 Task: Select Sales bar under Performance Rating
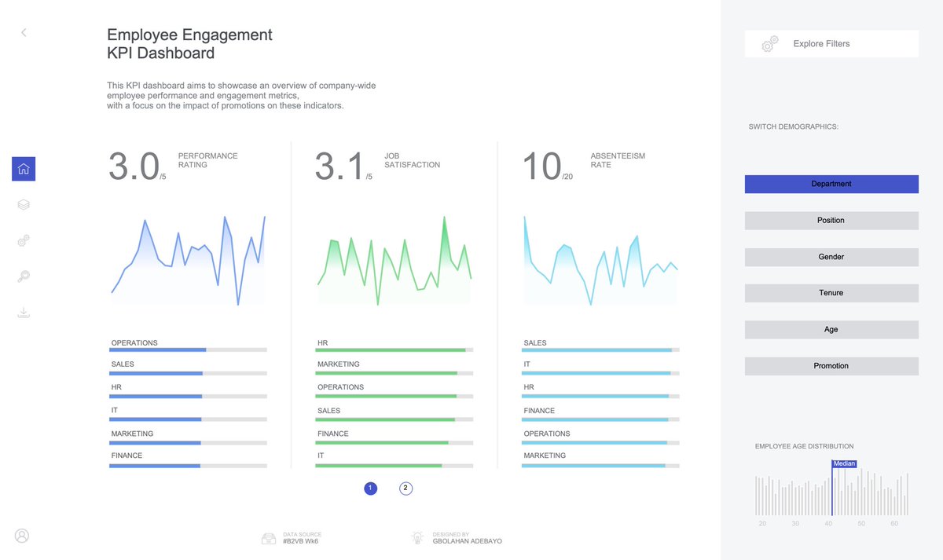188,373
